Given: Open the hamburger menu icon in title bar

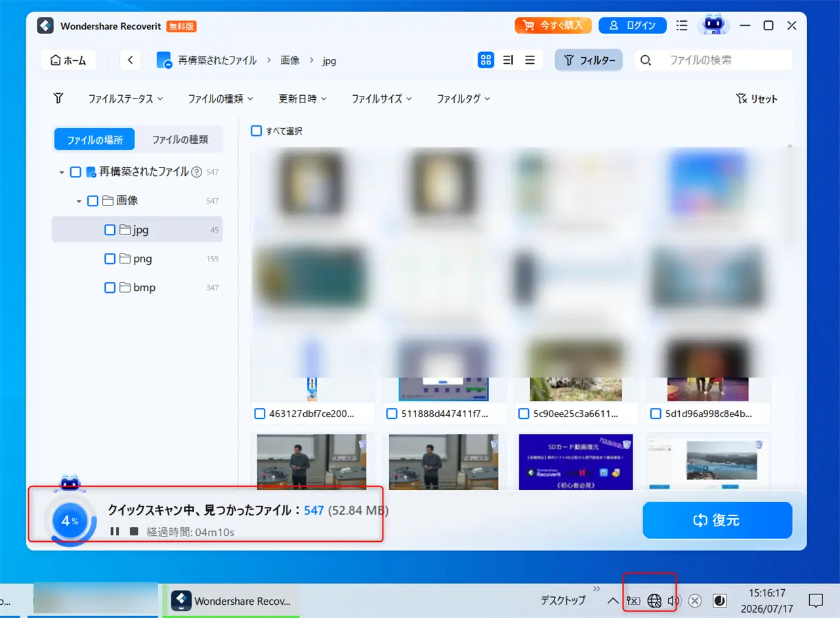Looking at the screenshot, I should point(682,26).
